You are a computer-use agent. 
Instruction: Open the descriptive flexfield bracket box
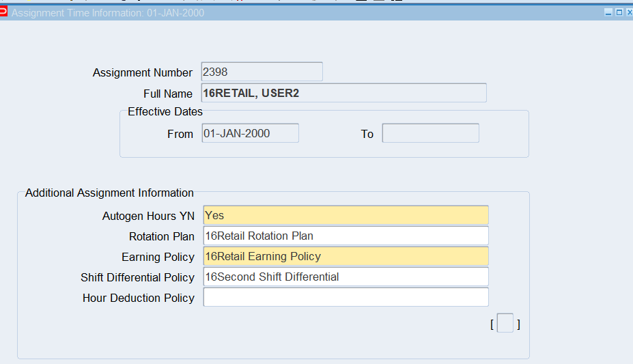tap(505, 323)
